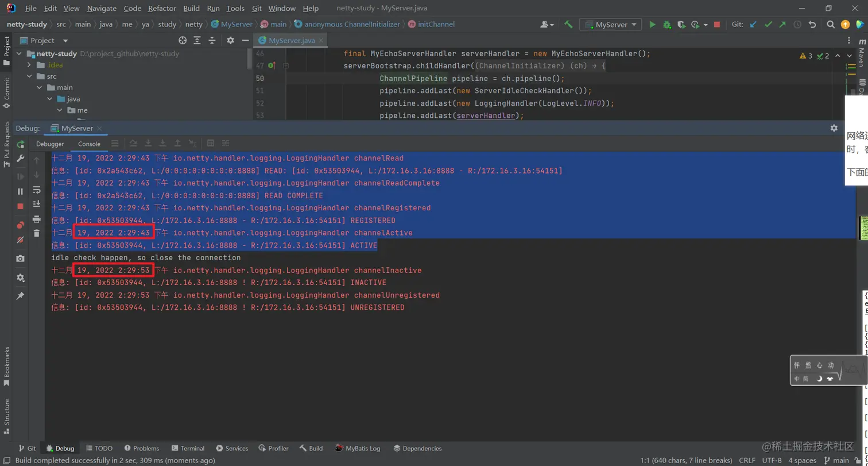Click the wrench icon in the Debug panel
868x466 pixels.
(x=21, y=158)
